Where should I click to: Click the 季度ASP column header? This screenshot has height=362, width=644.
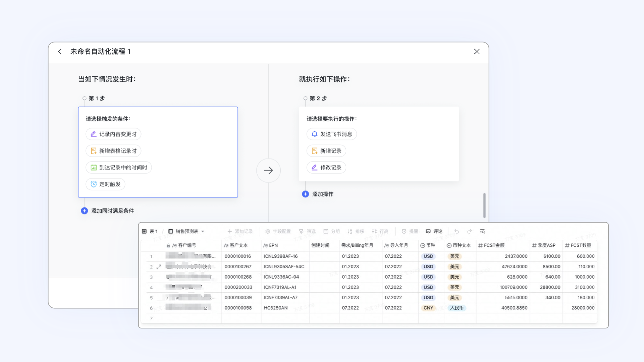[x=546, y=245]
